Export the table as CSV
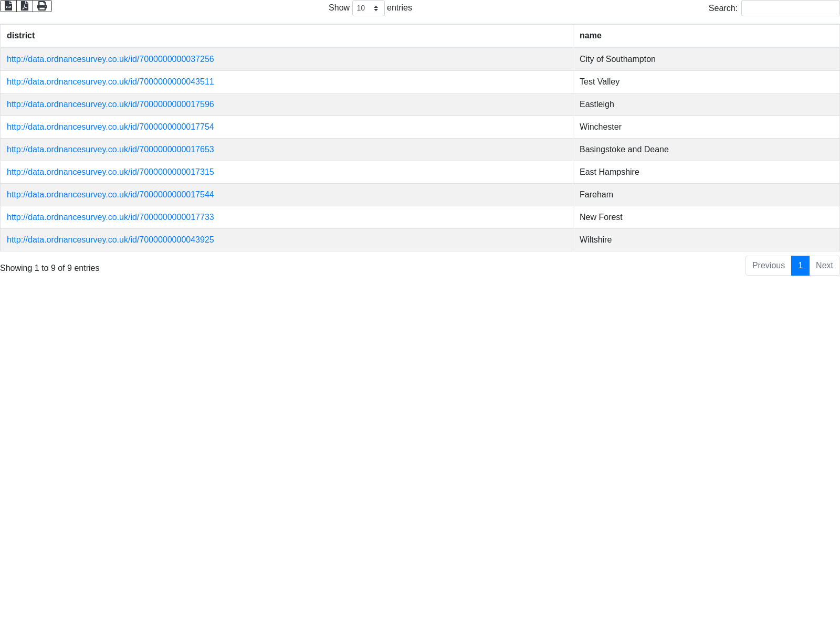 pyautogui.click(x=8, y=6)
